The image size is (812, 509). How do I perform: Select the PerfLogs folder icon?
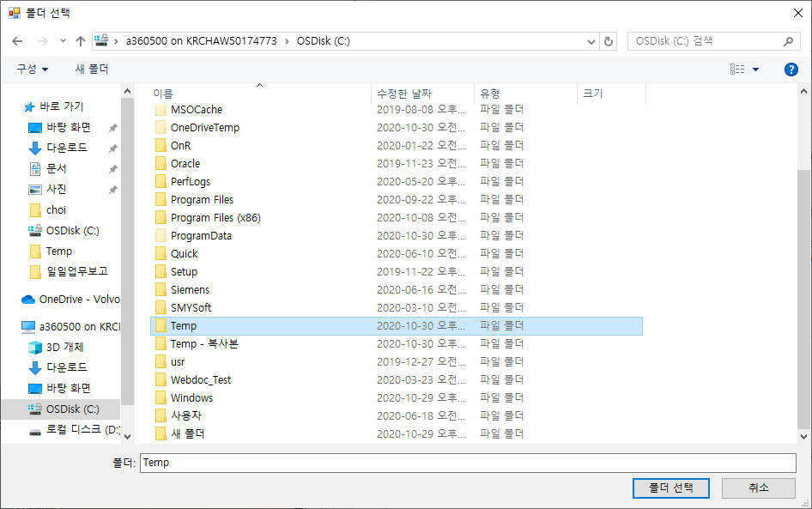click(161, 182)
